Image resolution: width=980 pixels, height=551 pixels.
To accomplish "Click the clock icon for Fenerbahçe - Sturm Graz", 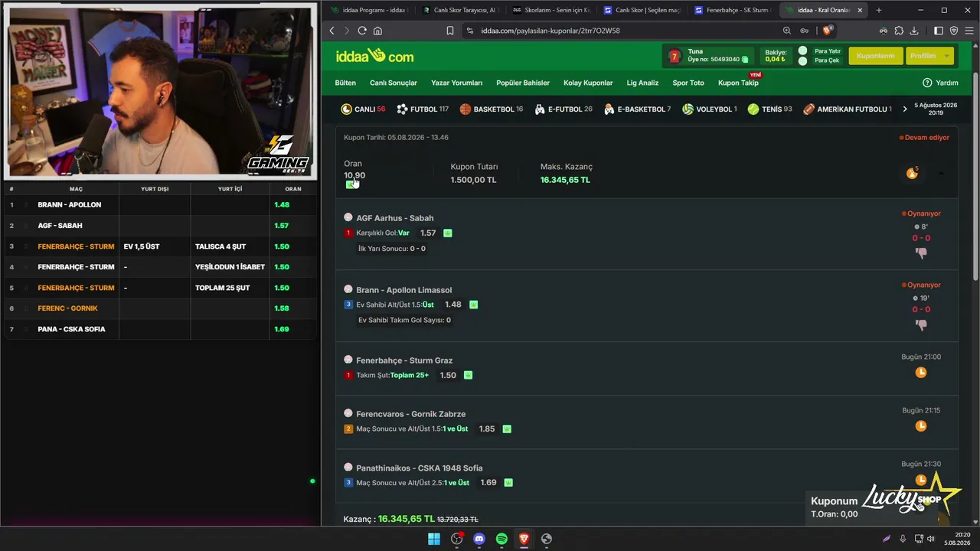I will tap(921, 372).
